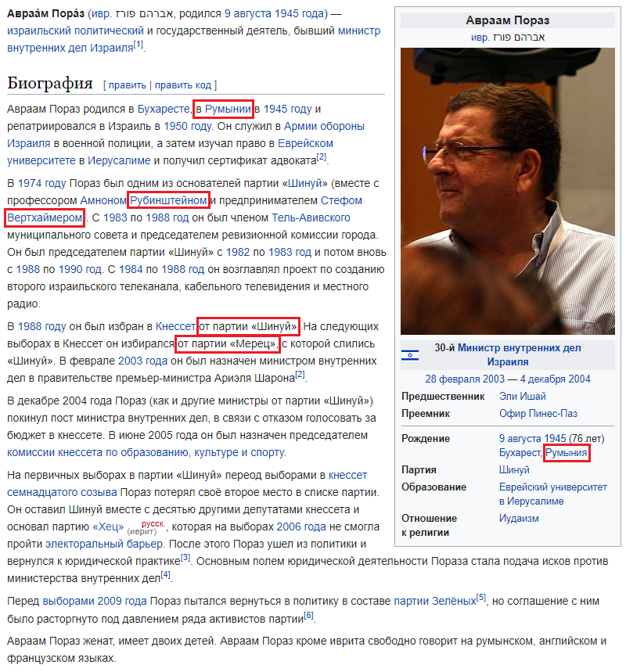Follow the Вертхаймером link
This screenshot has width=626, height=672.
click(45, 217)
